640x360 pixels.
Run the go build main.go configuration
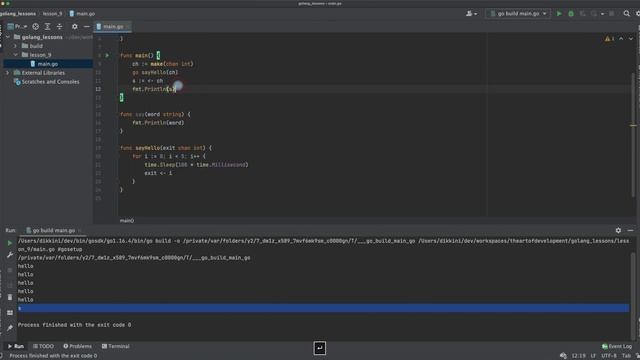click(x=559, y=13)
